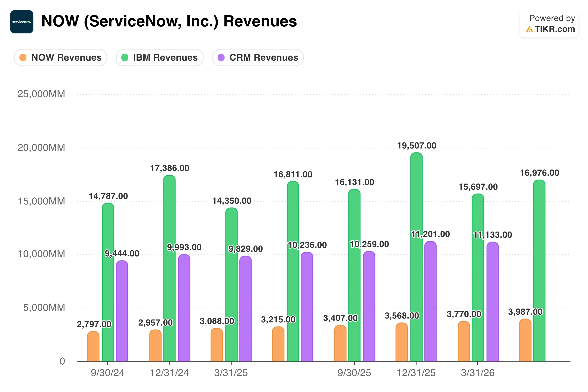This screenshot has width=588, height=392.
Task: Select the green IBM bar for 12/31/24
Action: pyautogui.click(x=169, y=268)
